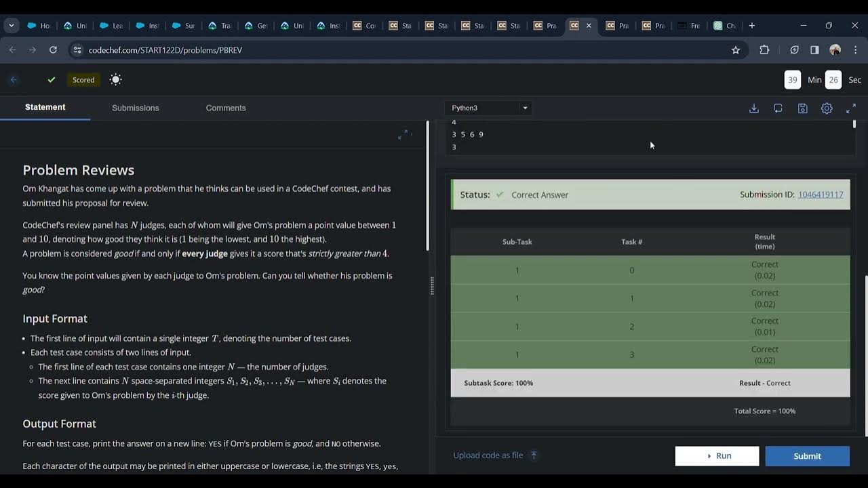Open the tab search chevron dropdown
Screen dimensions: 868x488
point(12,26)
